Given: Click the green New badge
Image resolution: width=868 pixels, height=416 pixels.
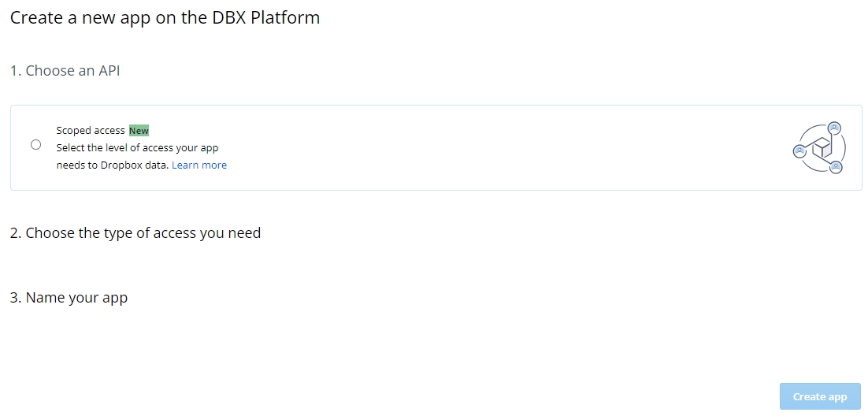Looking at the screenshot, I should point(139,131).
